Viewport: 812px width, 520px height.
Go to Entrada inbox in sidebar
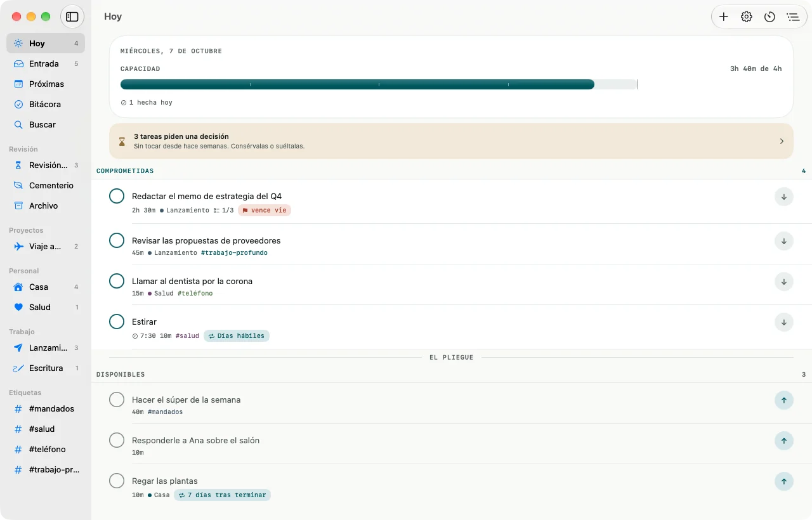[46, 63]
